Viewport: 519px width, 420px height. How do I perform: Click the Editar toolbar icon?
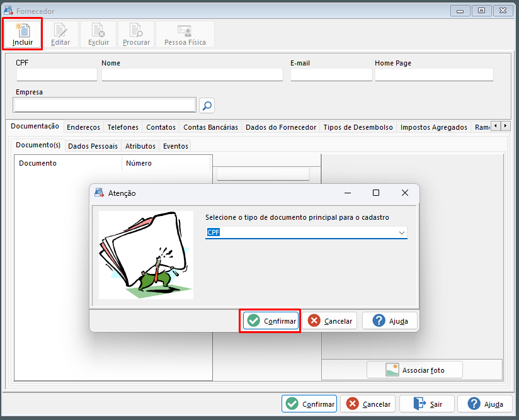click(60, 34)
